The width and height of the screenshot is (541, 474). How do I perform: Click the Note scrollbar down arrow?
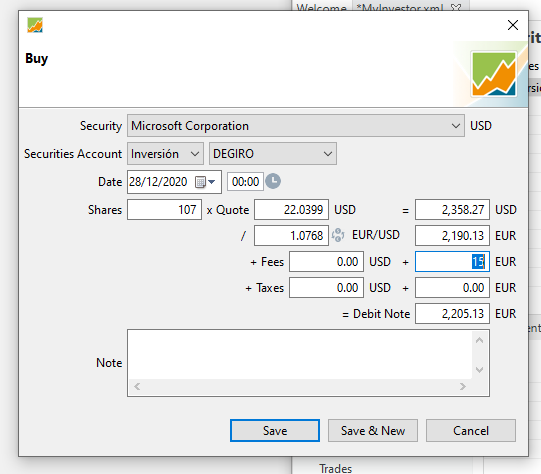[x=479, y=370]
